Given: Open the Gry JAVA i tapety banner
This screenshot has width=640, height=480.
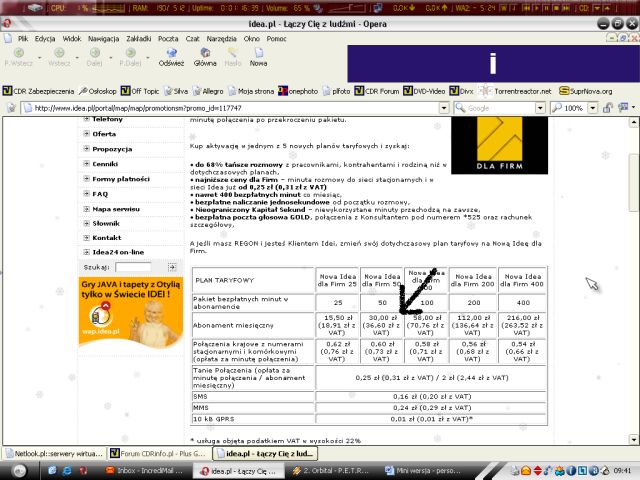Looking at the screenshot, I should point(131,312).
